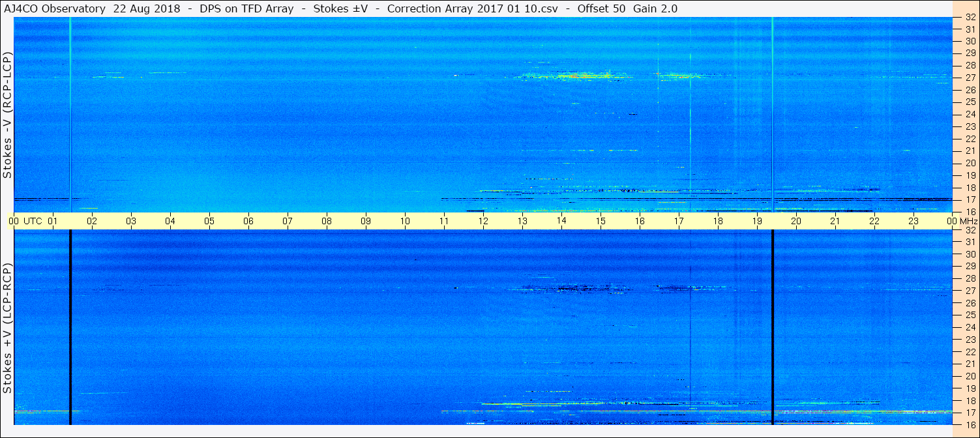Click the "Offset 50" value in the header

click(602, 8)
